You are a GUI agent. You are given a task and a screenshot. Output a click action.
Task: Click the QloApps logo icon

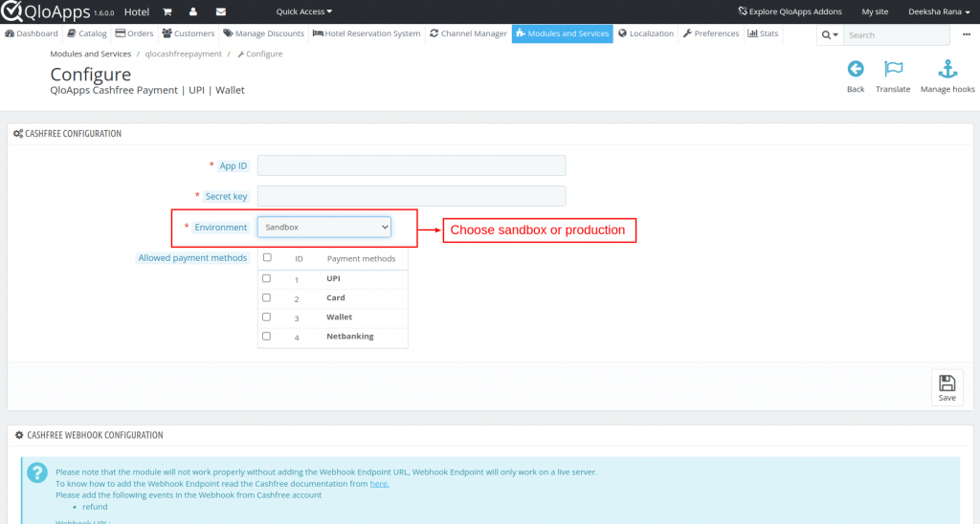(11, 11)
